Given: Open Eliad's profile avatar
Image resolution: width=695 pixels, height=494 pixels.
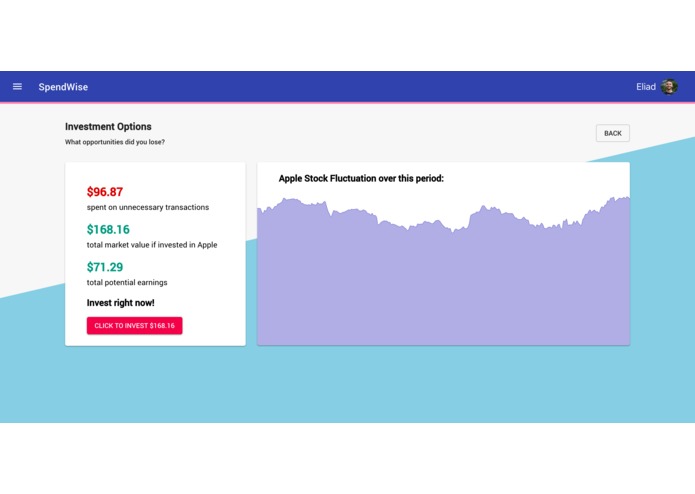Looking at the screenshot, I should pyautogui.click(x=669, y=86).
